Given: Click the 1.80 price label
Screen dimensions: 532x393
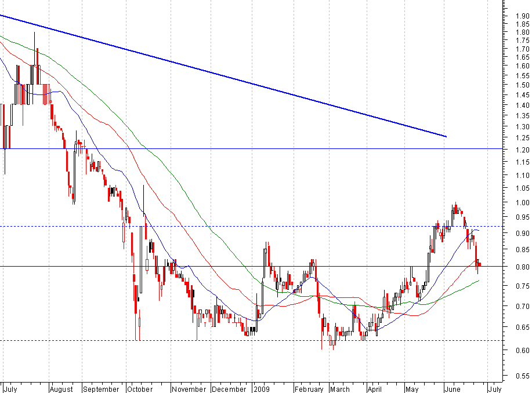Looking at the screenshot, I should (523, 32).
